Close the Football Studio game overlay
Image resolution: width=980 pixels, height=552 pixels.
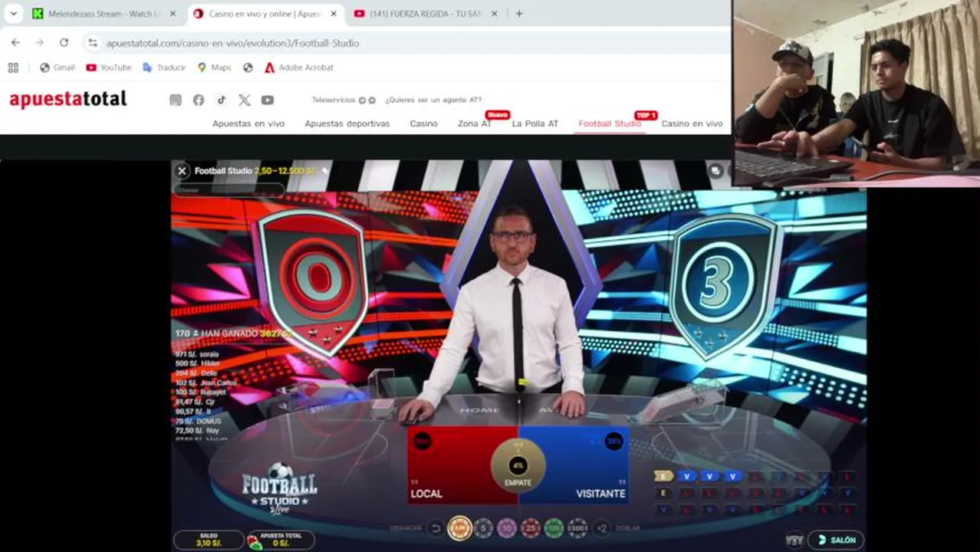(x=182, y=171)
